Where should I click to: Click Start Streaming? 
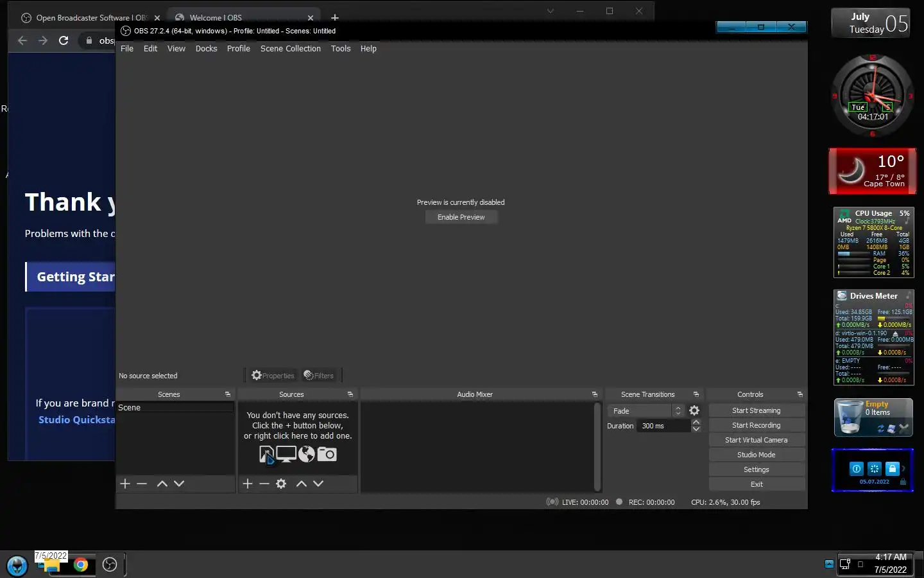point(757,410)
